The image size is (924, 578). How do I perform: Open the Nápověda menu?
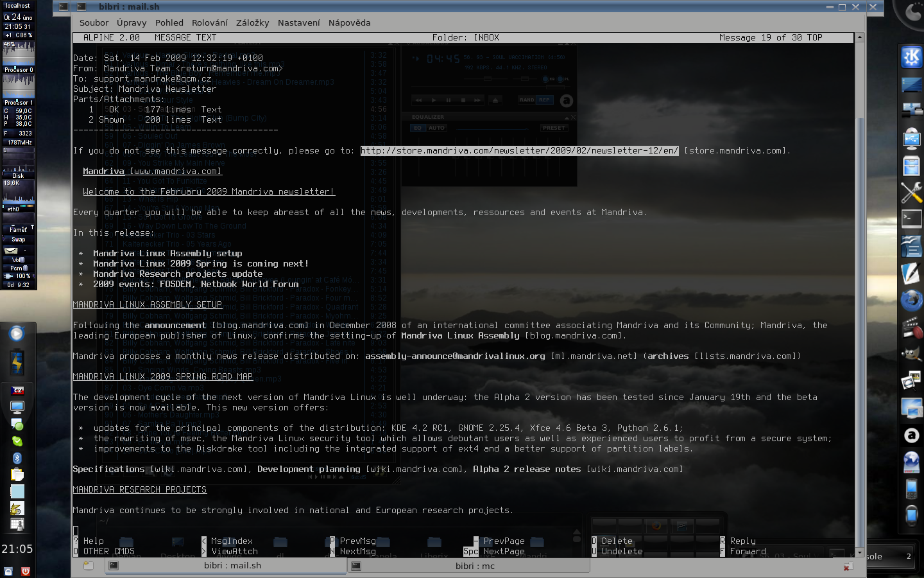[350, 22]
